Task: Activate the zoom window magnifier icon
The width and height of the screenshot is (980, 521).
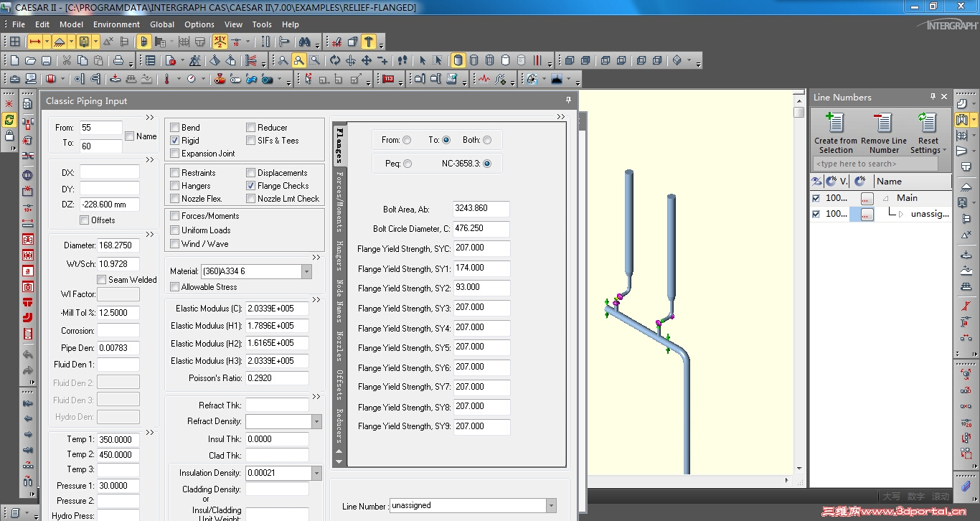Action: [x=299, y=60]
